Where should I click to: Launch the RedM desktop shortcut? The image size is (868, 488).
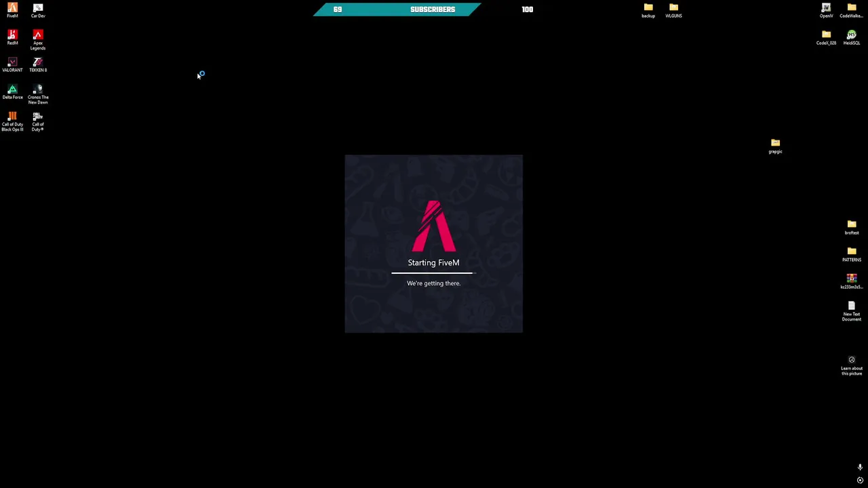(12, 37)
